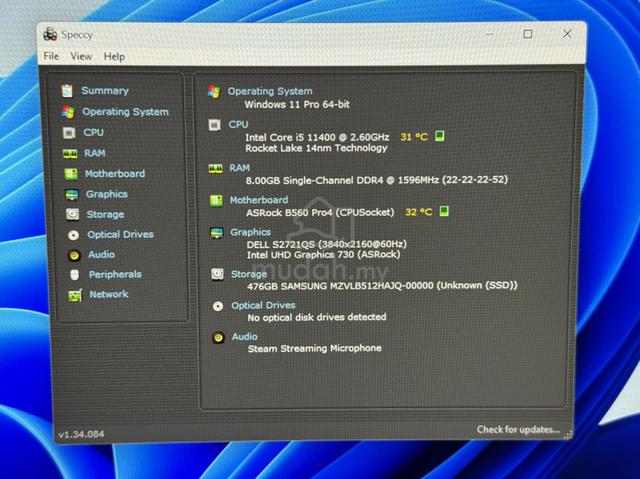This screenshot has width=640, height=479.
Task: Click the Windows flag icon in summary panel
Action: [x=214, y=92]
